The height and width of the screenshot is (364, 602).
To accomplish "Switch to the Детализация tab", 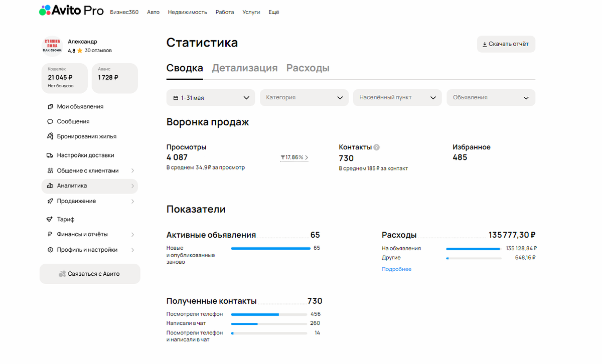I will tap(245, 68).
